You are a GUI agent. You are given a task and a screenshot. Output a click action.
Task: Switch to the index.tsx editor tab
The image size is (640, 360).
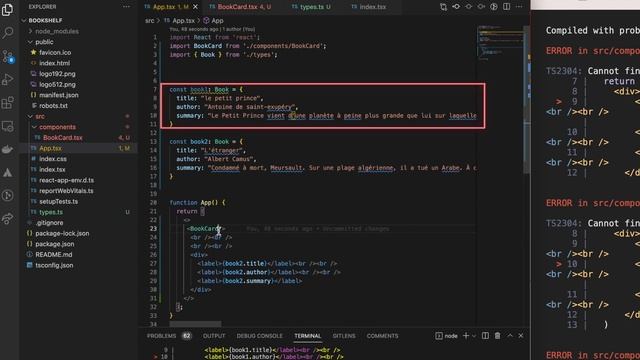pyautogui.click(x=369, y=7)
